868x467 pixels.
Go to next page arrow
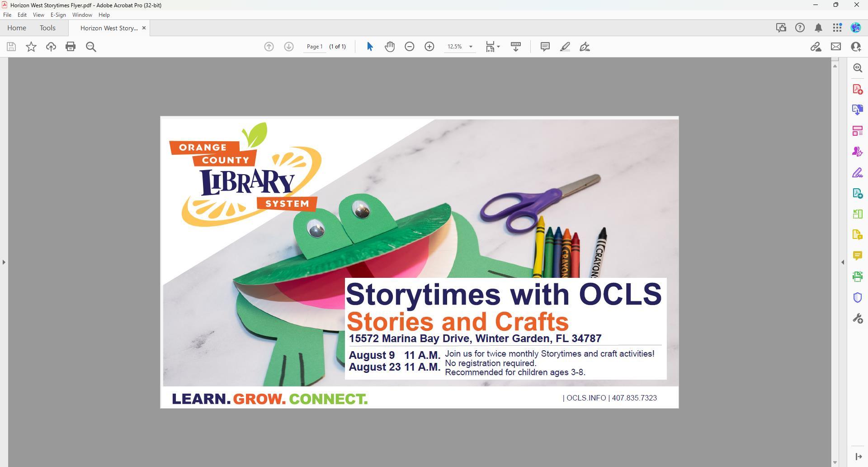[x=289, y=47]
